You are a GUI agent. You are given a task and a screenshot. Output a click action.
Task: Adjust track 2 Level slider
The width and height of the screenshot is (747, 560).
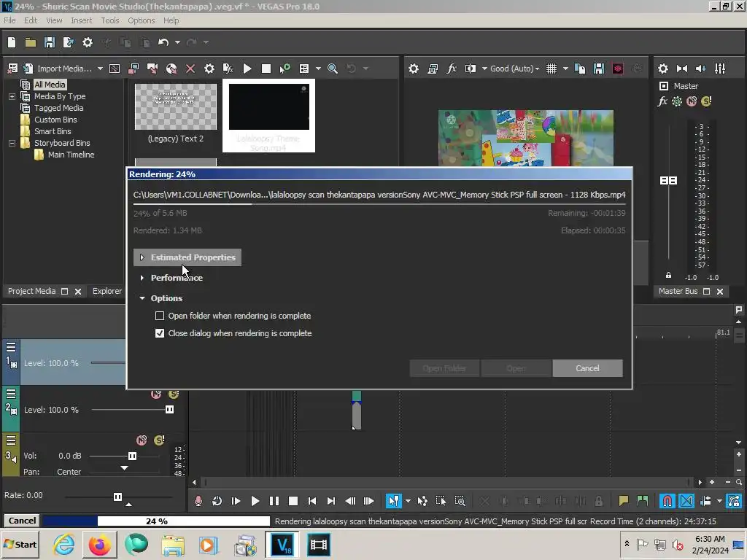pyautogui.click(x=169, y=410)
